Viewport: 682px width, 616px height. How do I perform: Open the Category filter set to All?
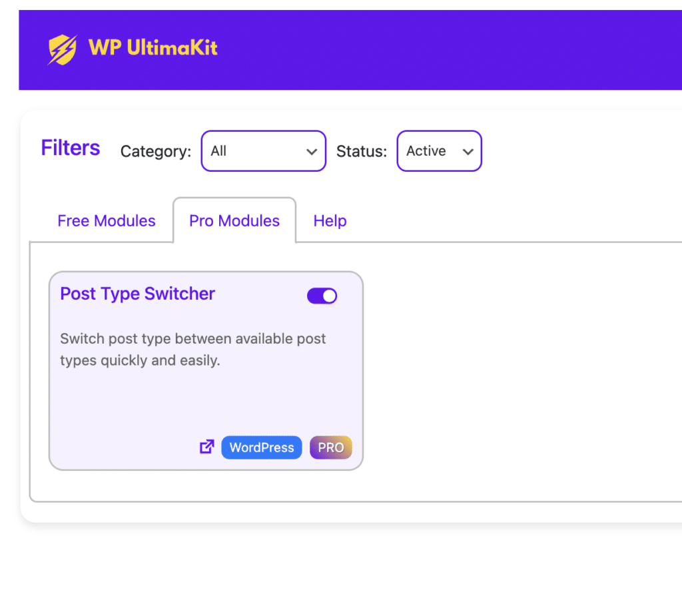[263, 151]
